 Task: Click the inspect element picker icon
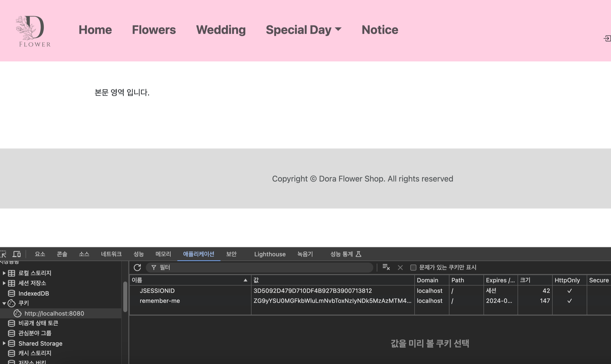tap(4, 254)
